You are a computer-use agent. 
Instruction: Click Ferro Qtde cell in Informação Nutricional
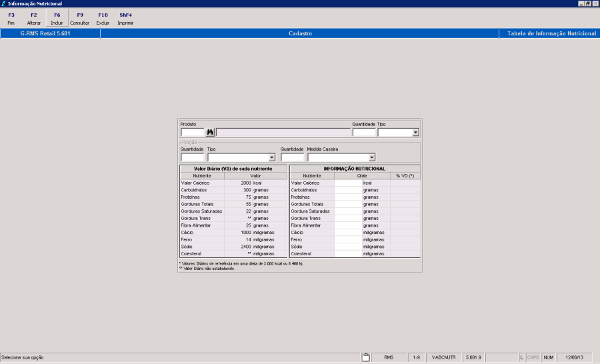(348, 239)
